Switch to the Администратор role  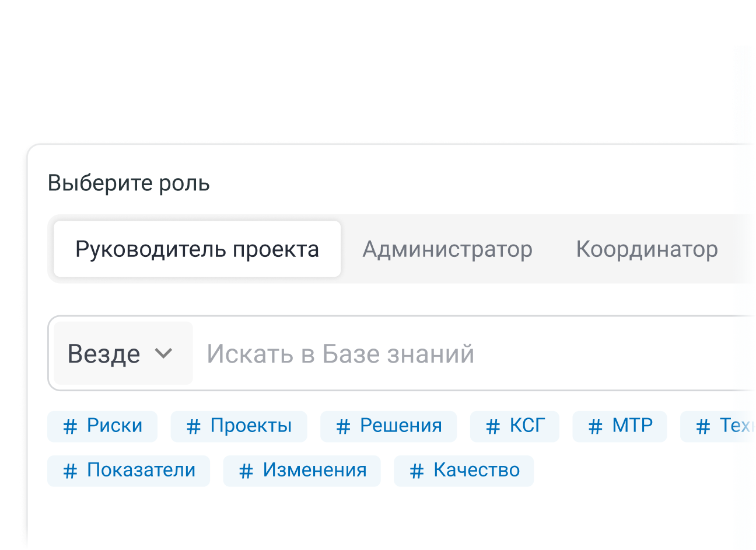click(x=448, y=249)
